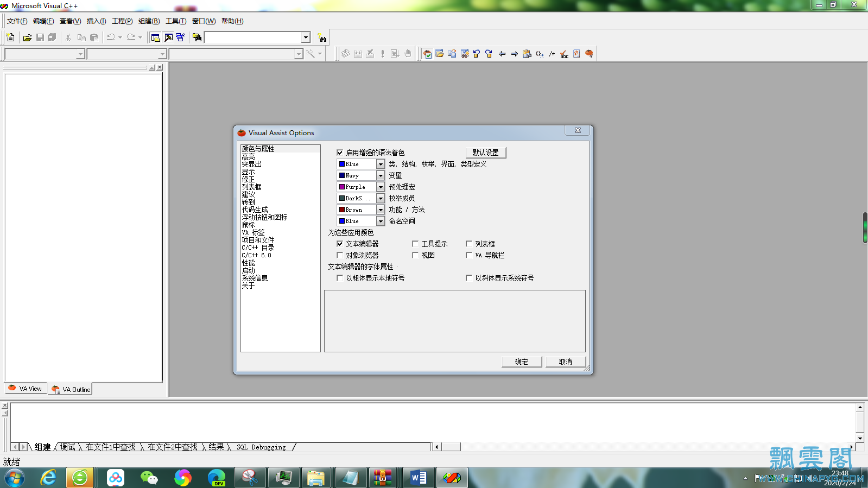Screen dimensions: 868x488
Task: Open the Brown dropdown for 功能 / 方法
Action: point(381,210)
